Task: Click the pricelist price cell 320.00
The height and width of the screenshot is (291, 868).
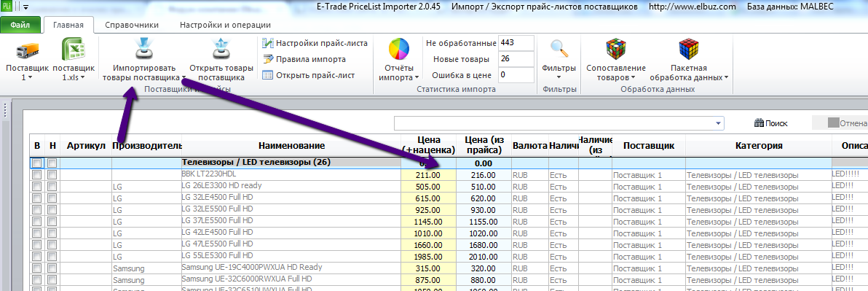Action: pyautogui.click(x=484, y=268)
